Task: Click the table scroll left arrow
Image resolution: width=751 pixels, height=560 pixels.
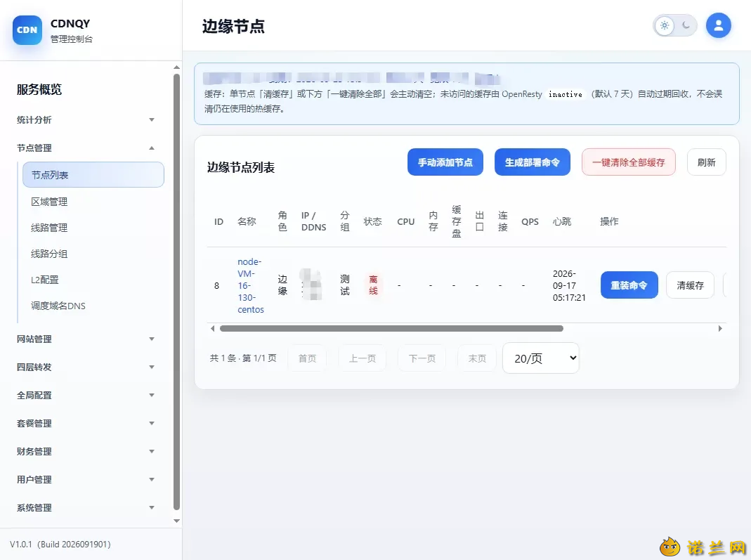Action: click(x=213, y=329)
